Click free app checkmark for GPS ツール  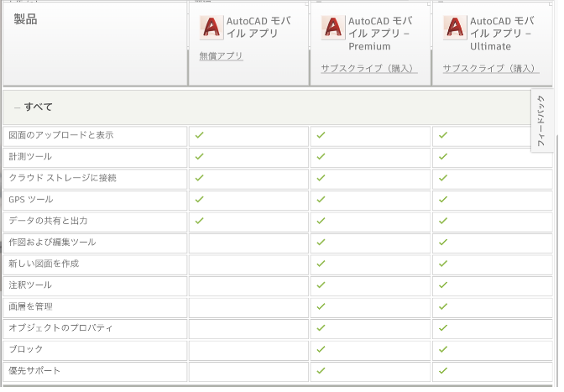point(199,200)
